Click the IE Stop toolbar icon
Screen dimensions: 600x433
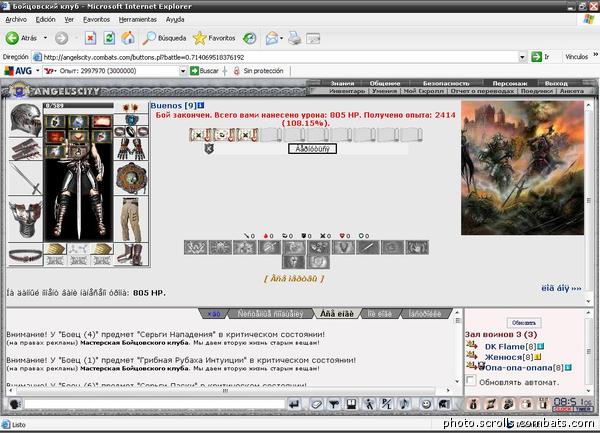[x=90, y=38]
